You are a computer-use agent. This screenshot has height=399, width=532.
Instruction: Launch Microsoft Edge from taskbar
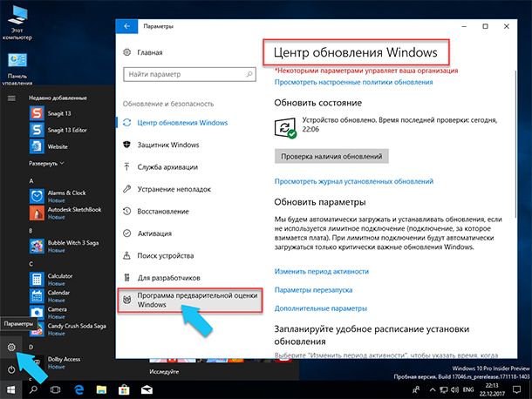click(78, 389)
